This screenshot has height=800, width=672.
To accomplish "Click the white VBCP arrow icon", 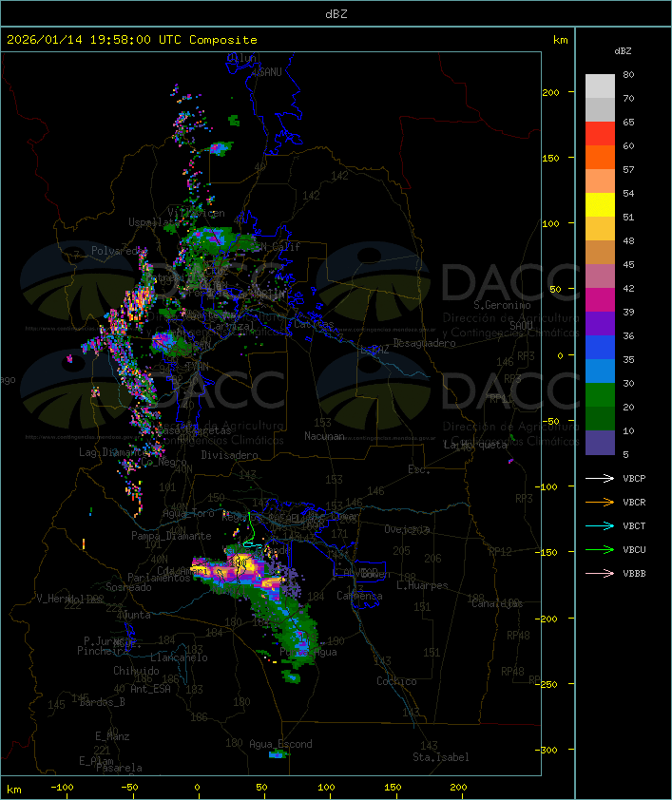I will [x=600, y=478].
